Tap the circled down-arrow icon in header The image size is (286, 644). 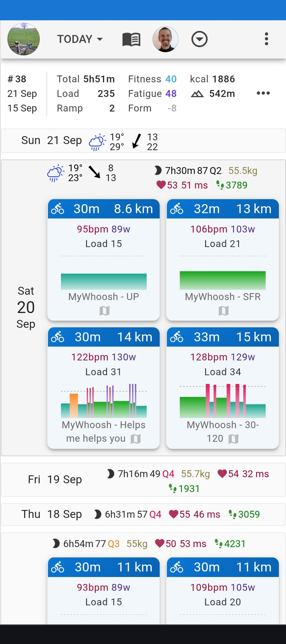point(199,39)
